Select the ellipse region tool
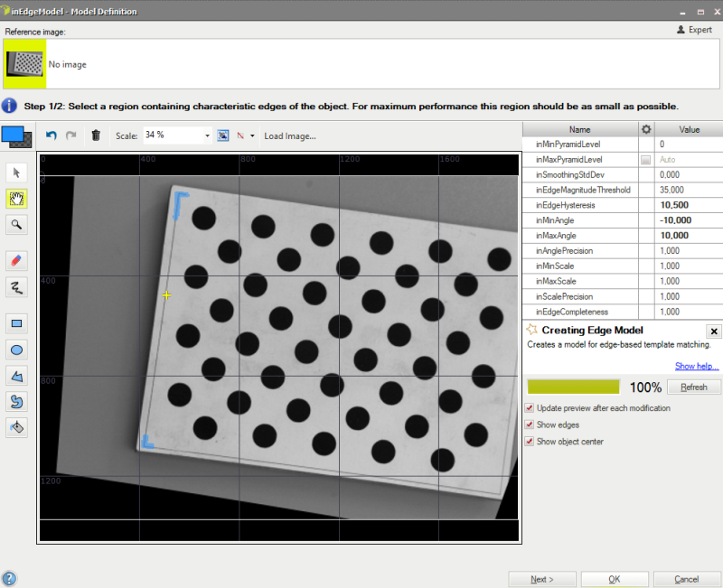The image size is (723, 588). (16, 350)
